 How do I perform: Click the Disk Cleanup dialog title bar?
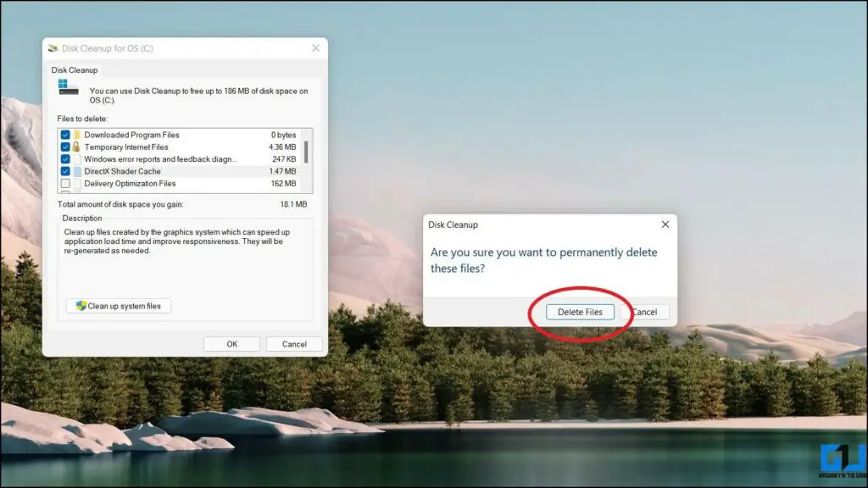526,225
